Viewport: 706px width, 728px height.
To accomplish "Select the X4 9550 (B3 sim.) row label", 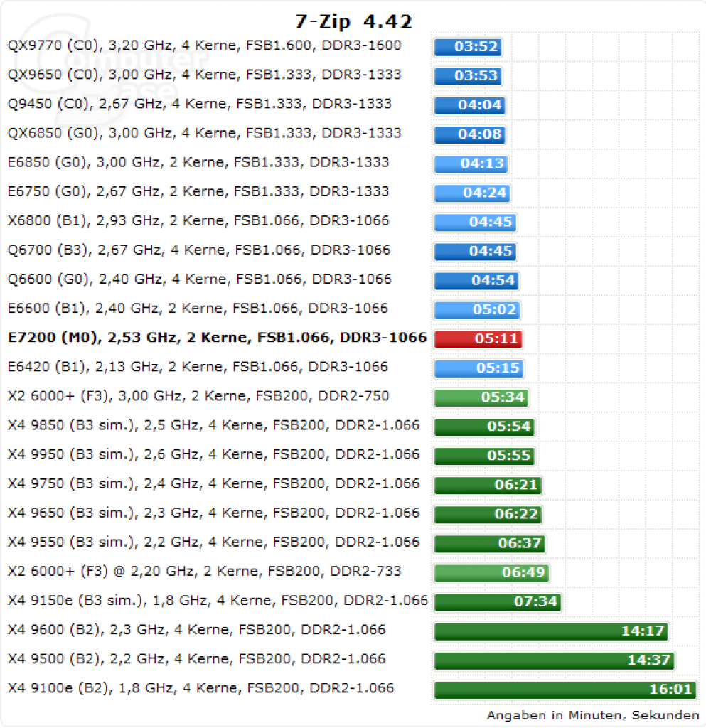I will coord(213,542).
